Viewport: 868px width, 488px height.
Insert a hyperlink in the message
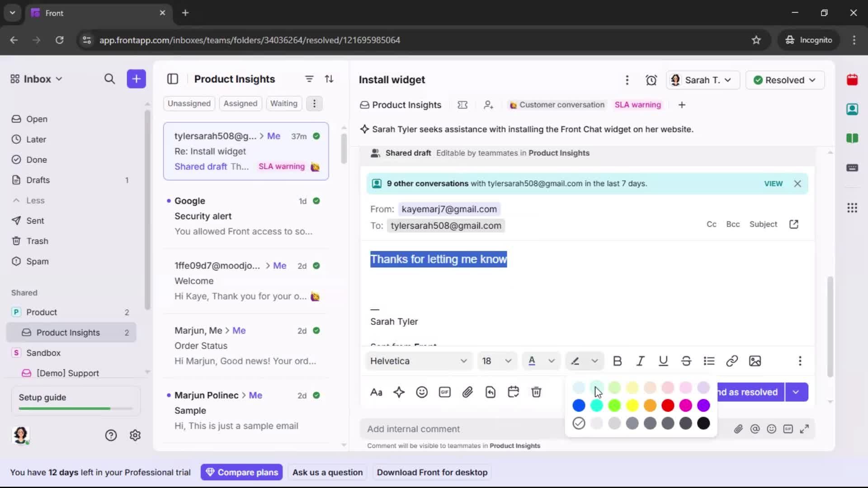[x=732, y=361]
